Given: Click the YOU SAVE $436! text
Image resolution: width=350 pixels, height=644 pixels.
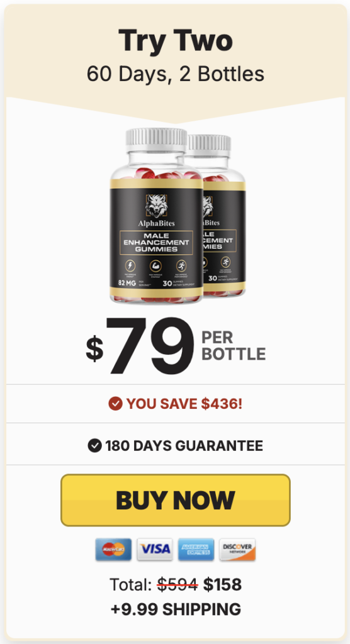Looking at the screenshot, I should pos(184,404).
